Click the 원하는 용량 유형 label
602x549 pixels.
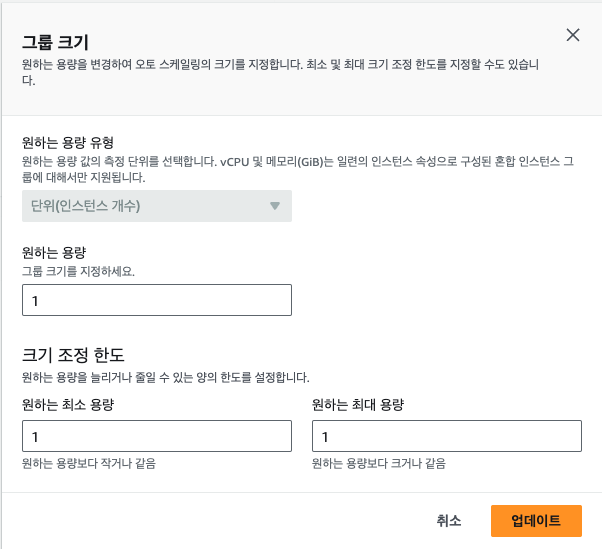pos(68,143)
